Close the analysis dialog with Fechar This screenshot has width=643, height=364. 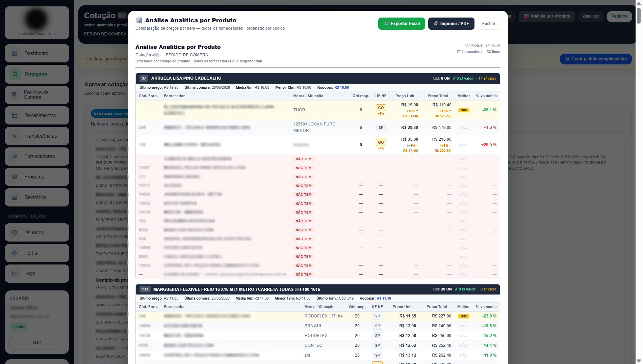(x=489, y=24)
